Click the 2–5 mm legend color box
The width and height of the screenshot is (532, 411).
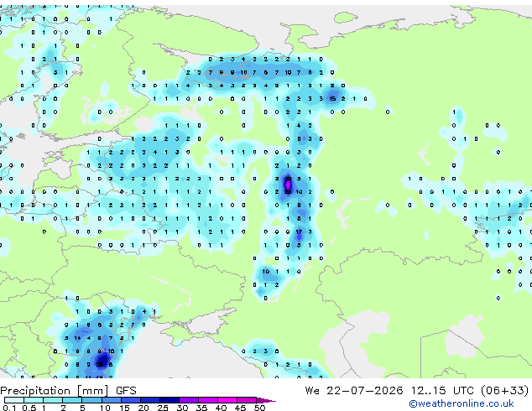coord(72,400)
